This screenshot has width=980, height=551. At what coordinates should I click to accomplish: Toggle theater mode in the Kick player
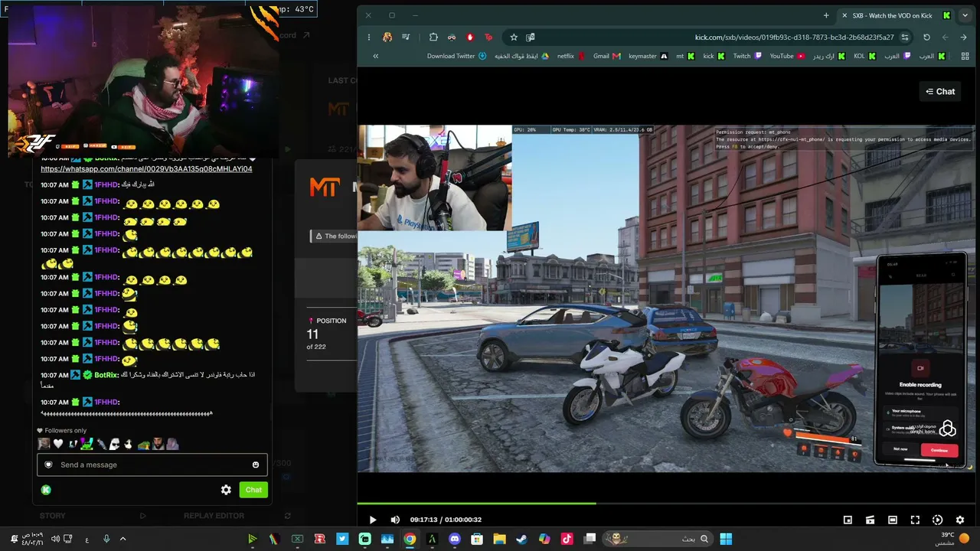(x=893, y=520)
